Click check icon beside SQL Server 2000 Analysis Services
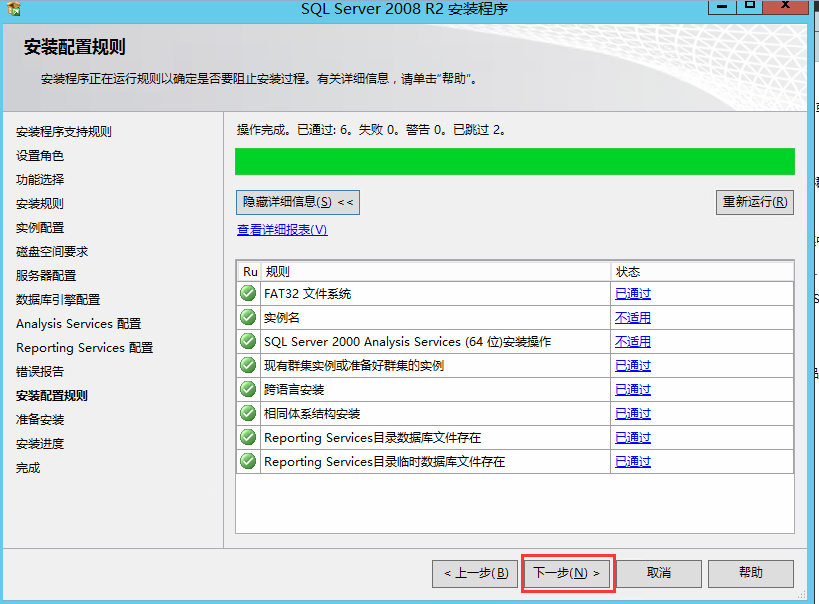The width and height of the screenshot is (819, 604). pyautogui.click(x=248, y=341)
